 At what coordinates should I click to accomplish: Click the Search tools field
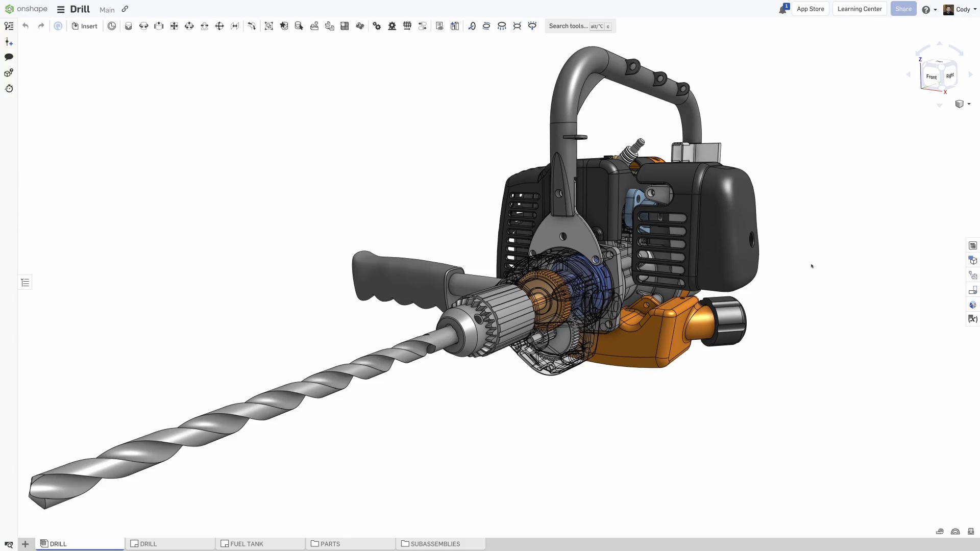tap(568, 26)
